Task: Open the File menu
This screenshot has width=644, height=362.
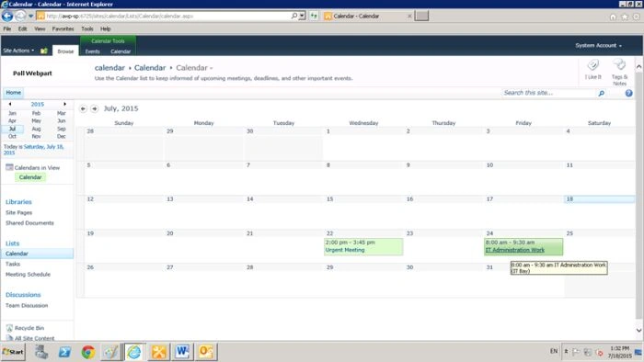Action: (x=7, y=28)
